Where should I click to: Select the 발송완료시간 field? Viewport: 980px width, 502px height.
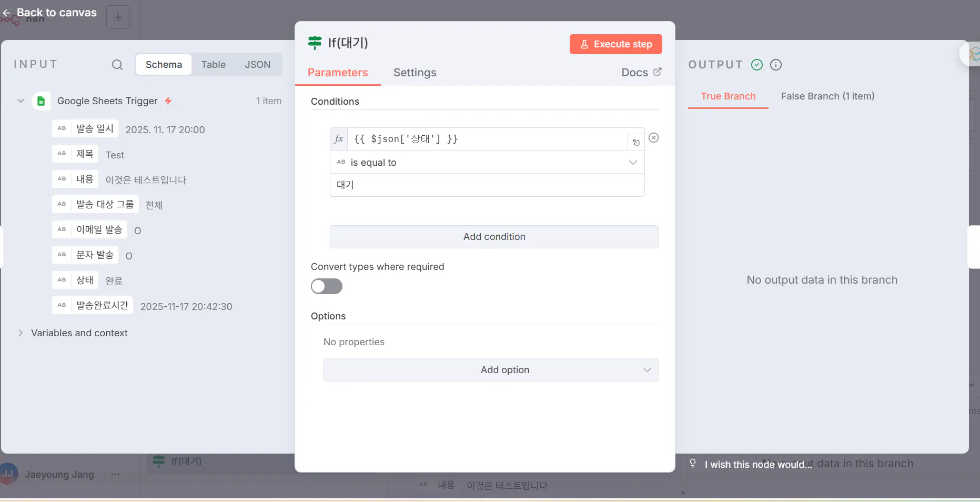coord(93,305)
